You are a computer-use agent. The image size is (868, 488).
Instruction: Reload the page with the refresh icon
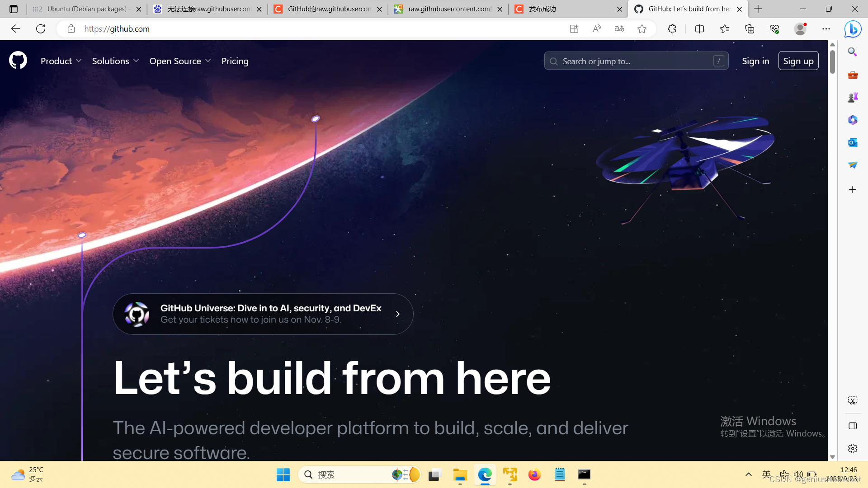pyautogui.click(x=41, y=29)
